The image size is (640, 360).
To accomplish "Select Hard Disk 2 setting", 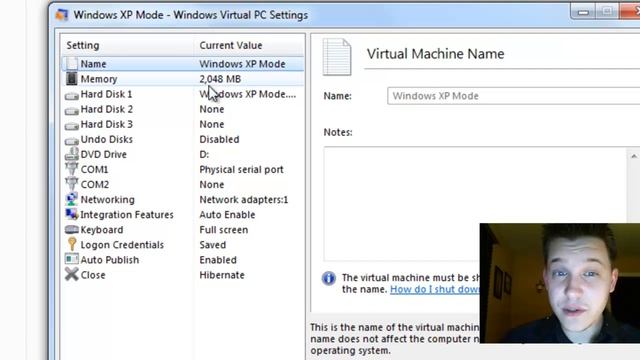I will pos(107,109).
